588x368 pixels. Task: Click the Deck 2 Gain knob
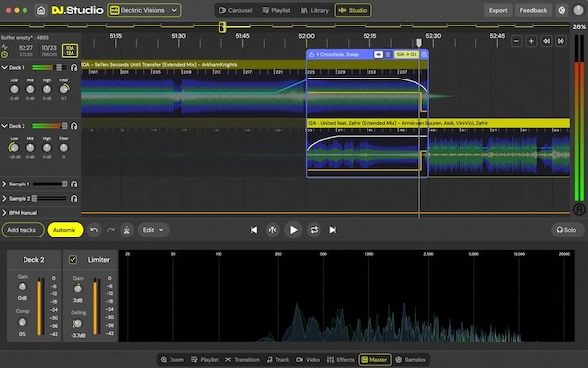[23, 287]
